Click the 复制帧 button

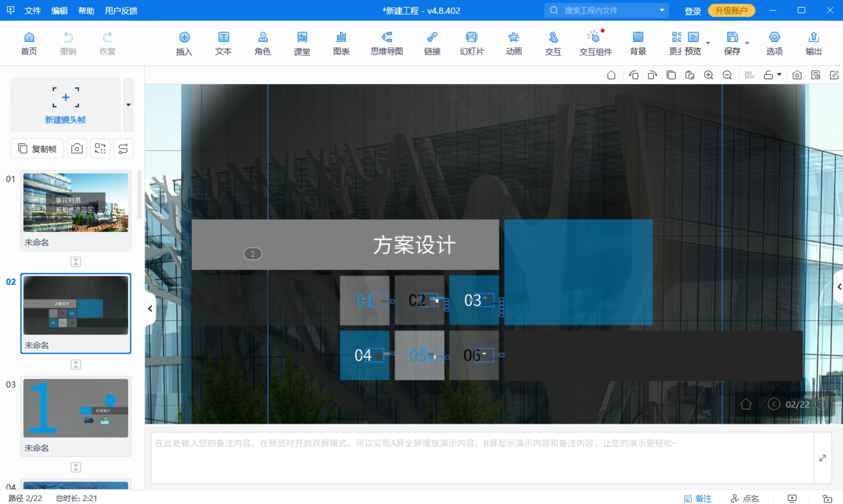tap(37, 149)
